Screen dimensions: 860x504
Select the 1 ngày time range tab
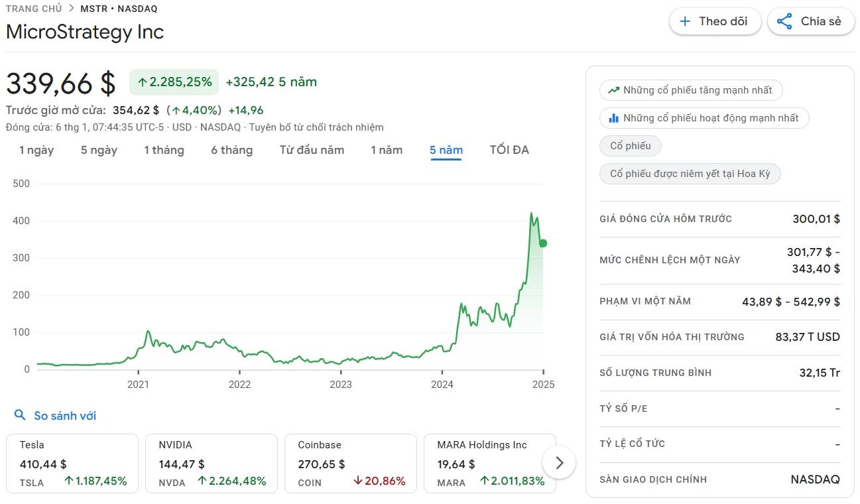36,150
